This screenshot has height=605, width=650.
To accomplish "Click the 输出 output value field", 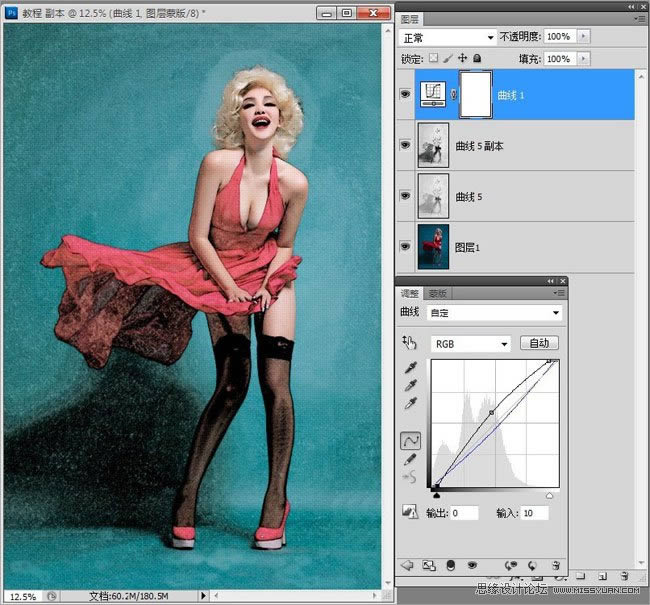I will point(465,513).
